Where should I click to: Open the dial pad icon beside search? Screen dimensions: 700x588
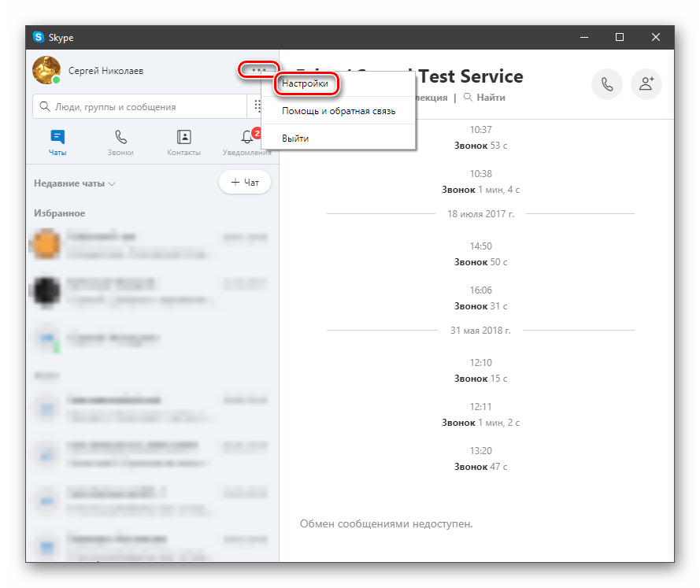click(x=257, y=106)
